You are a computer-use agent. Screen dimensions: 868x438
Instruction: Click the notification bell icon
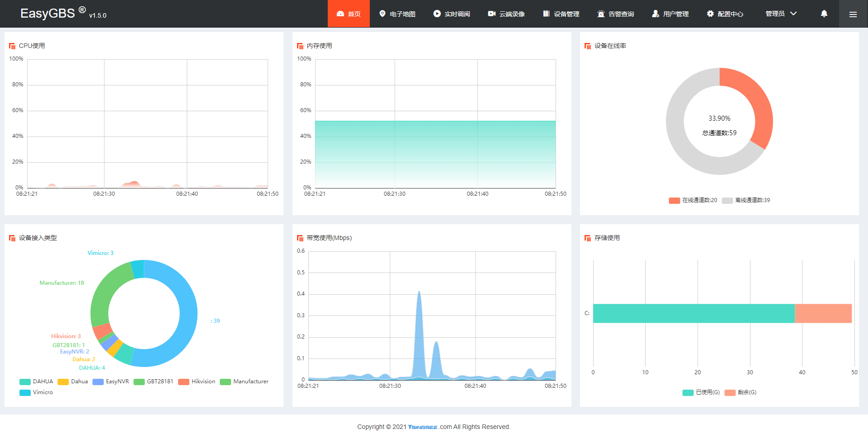(824, 14)
